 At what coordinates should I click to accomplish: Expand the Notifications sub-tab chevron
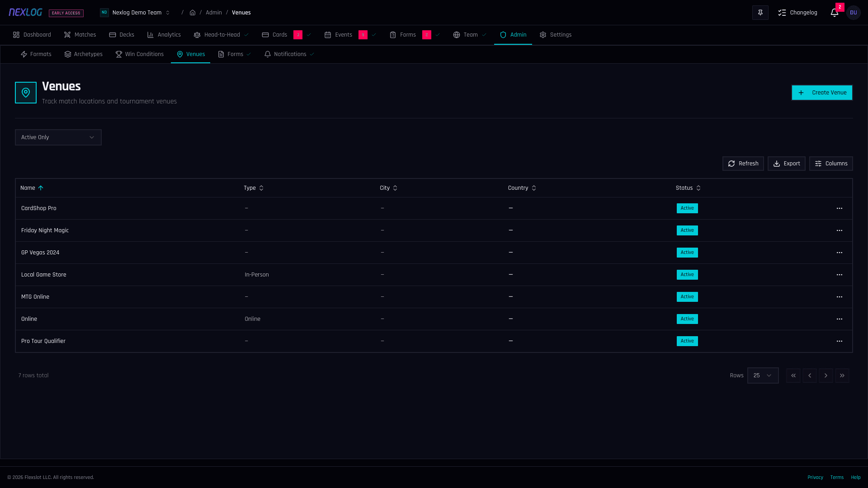tap(312, 54)
